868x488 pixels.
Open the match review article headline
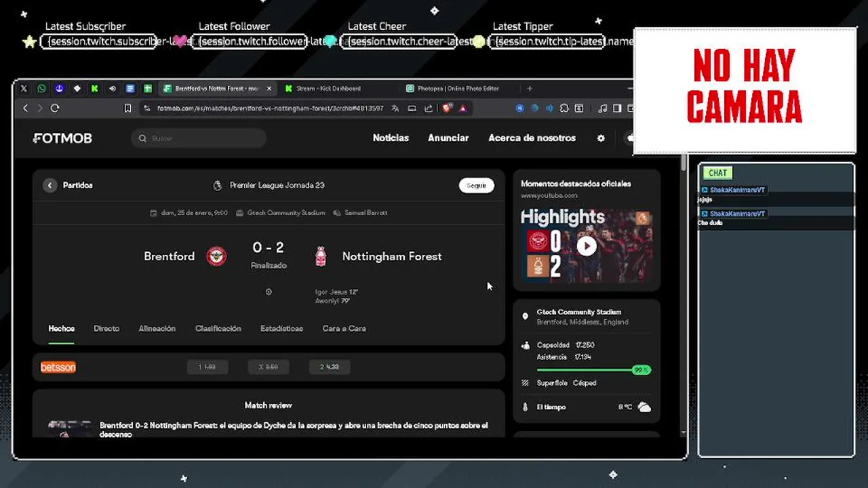click(x=294, y=430)
